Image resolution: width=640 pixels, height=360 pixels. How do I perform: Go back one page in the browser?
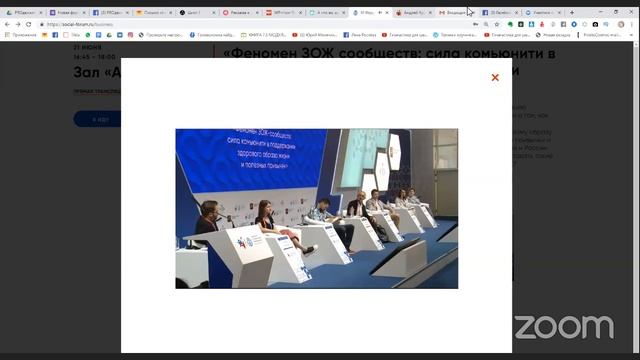(x=7, y=24)
